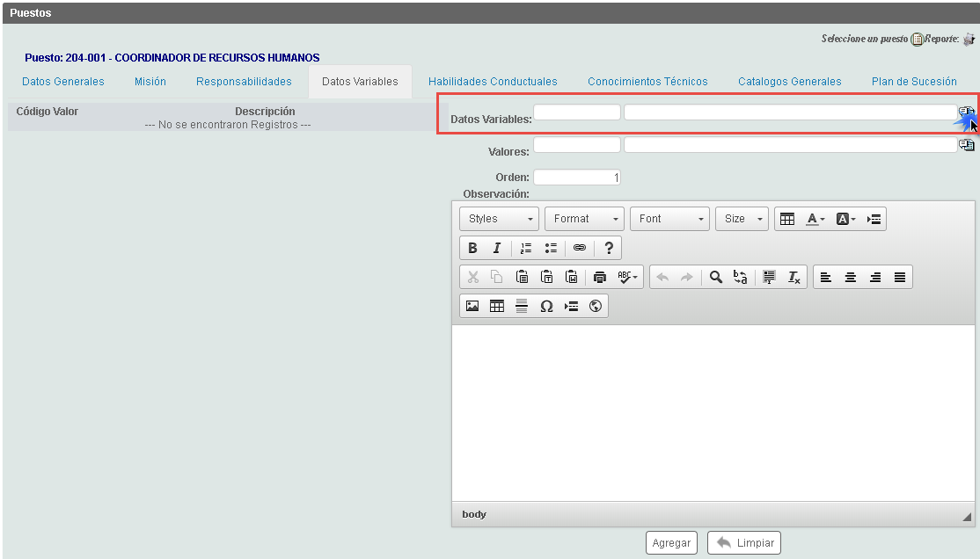The height and width of the screenshot is (559, 980).
Task: Insert an image into the editor
Action: 472,307
